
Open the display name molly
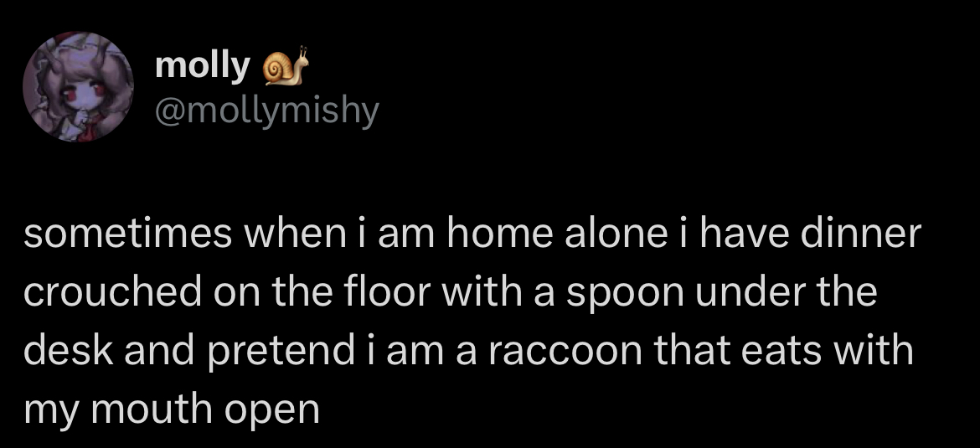coord(202,65)
